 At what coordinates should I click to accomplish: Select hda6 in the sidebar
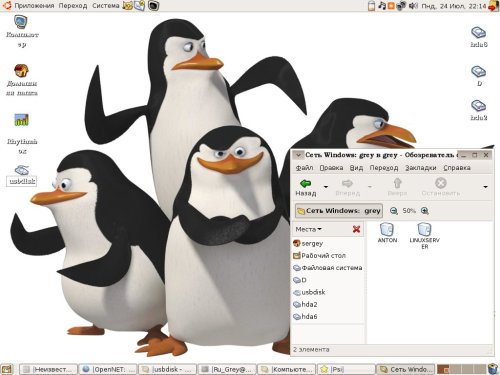pyautogui.click(x=305, y=317)
